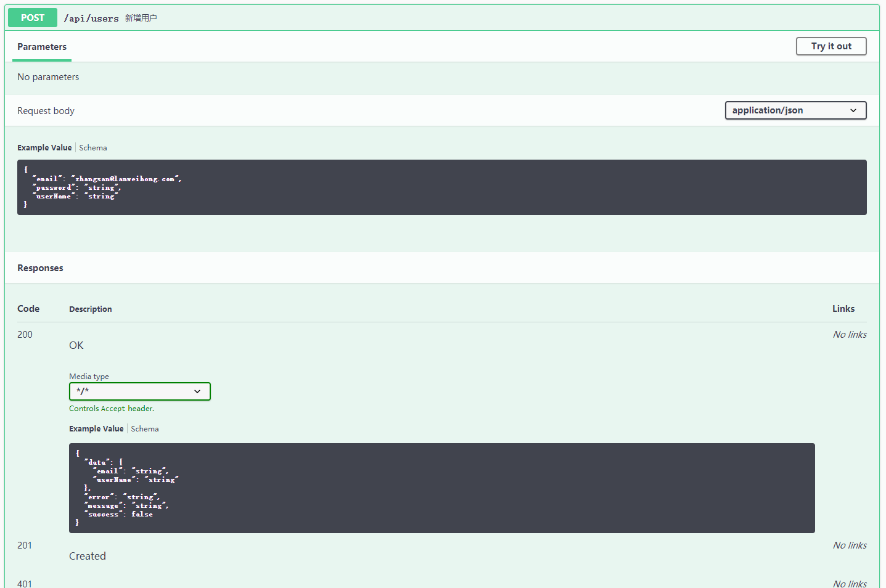
Task: Click the 401 response code row
Action: tap(25, 583)
